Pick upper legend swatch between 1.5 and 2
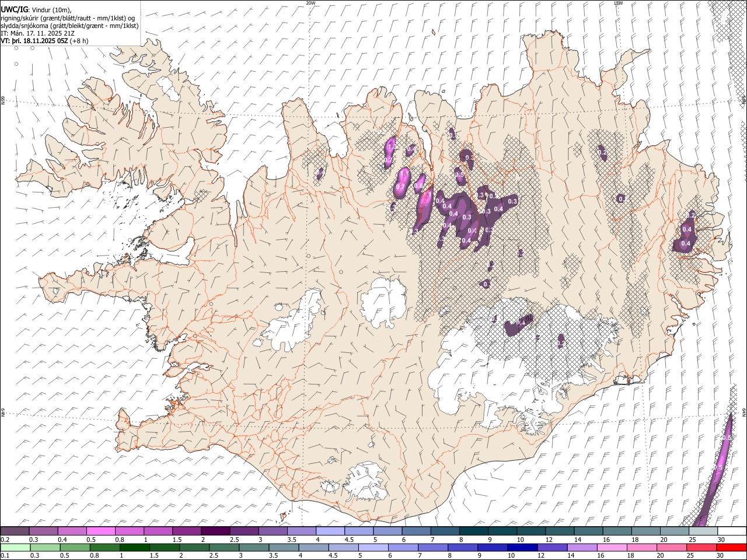 click(187, 531)
